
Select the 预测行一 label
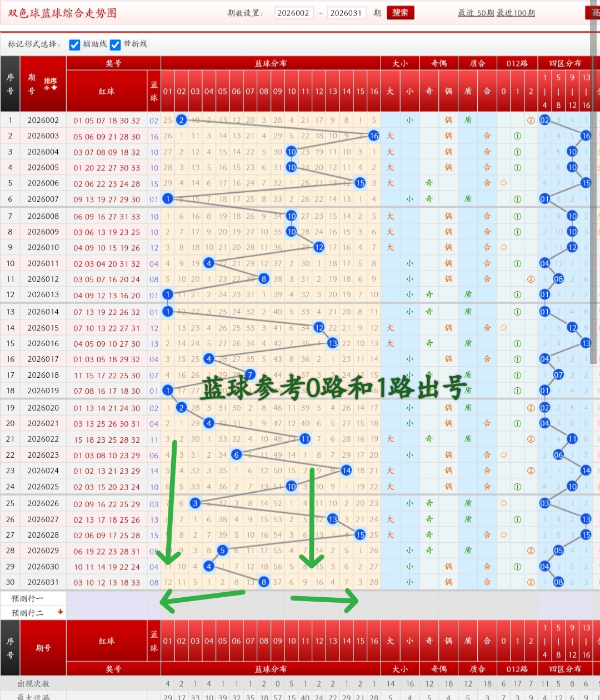27,598
